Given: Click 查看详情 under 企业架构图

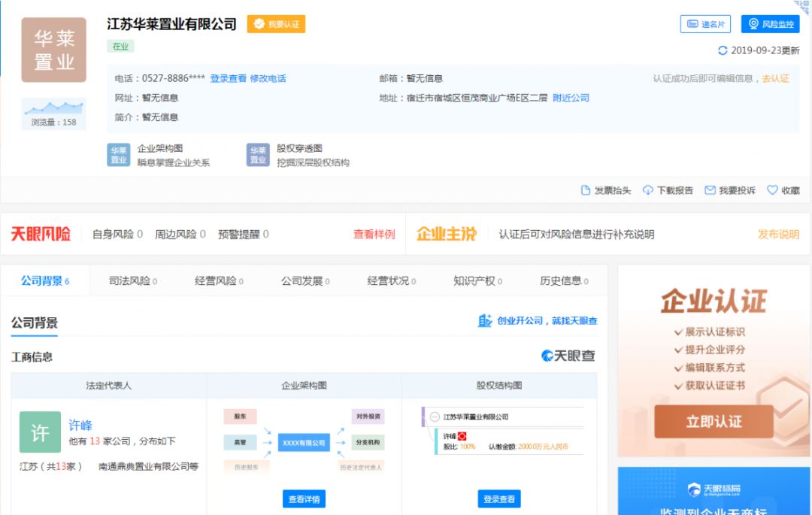Looking at the screenshot, I should click(304, 499).
